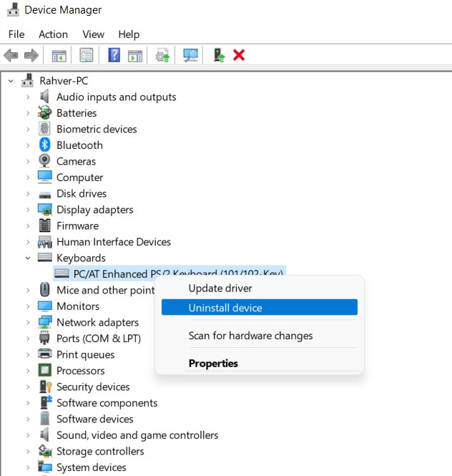Click the Biometric devices fingerprint icon

[x=44, y=129]
